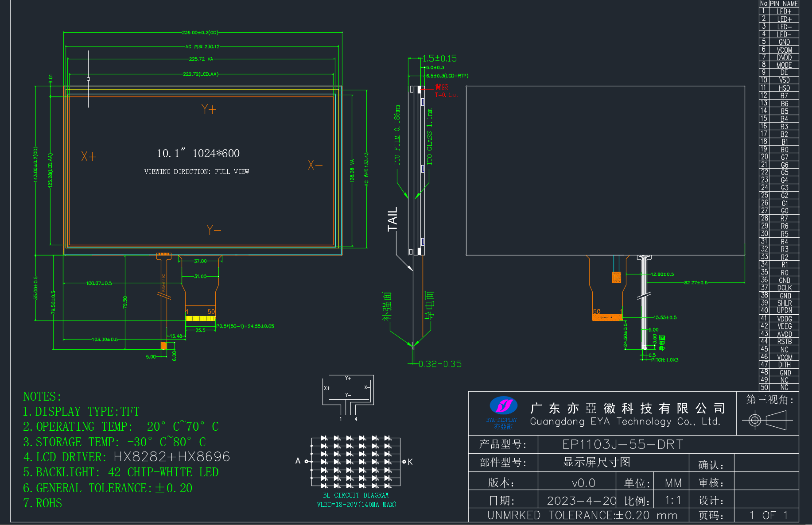Select the orange 50-pin connector on rear view

tap(607, 317)
